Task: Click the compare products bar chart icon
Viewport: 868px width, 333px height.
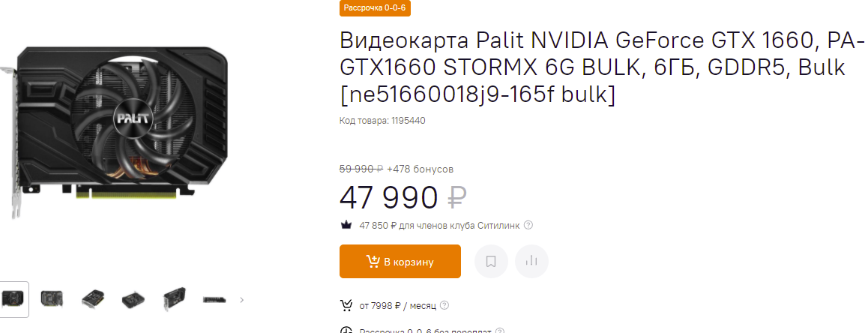Action: coord(532,261)
